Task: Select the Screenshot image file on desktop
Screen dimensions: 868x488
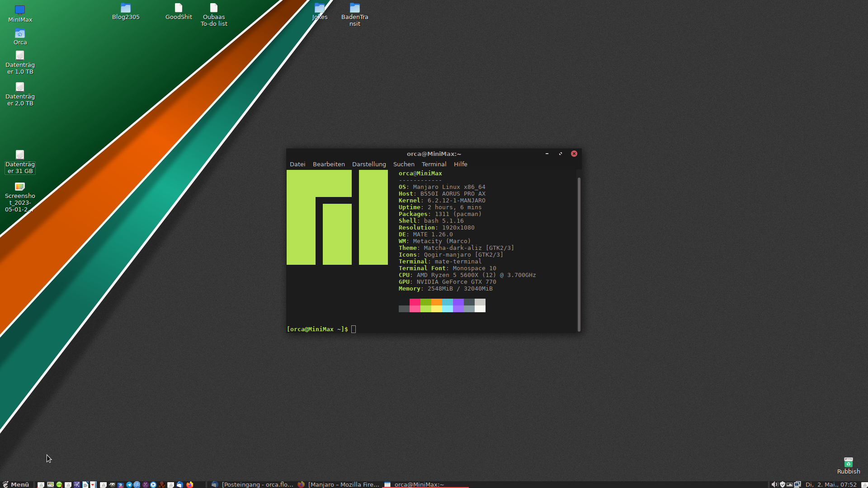Action: pos(20,197)
